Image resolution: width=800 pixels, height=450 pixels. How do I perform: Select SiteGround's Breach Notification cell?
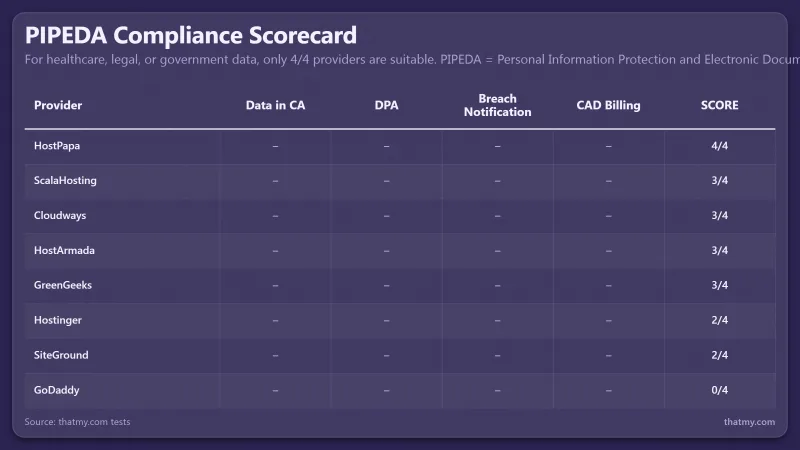[497, 356]
